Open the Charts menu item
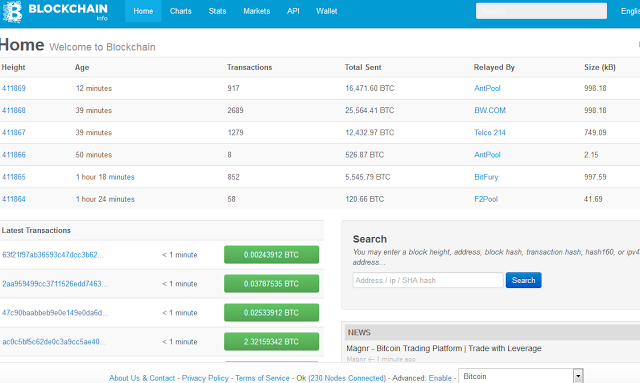 click(x=180, y=11)
